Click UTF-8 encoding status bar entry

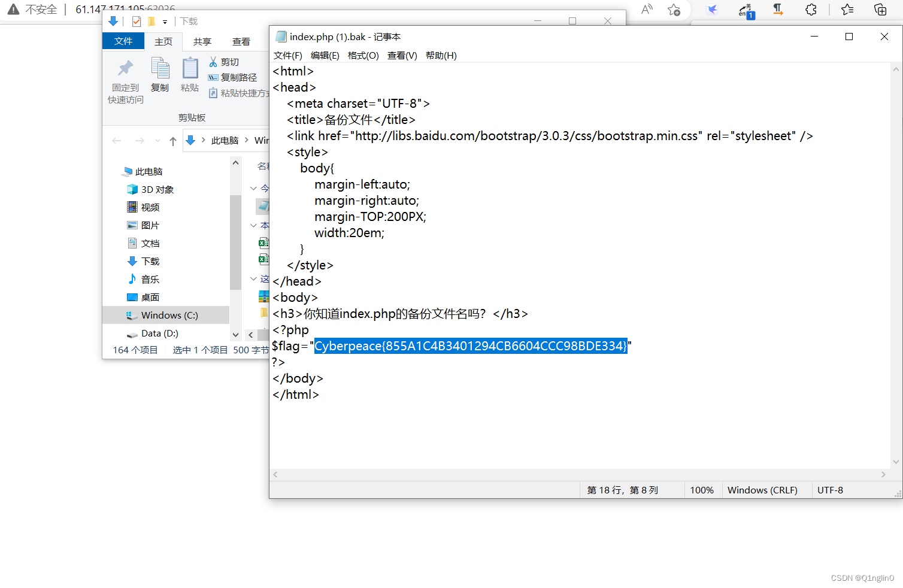point(830,490)
